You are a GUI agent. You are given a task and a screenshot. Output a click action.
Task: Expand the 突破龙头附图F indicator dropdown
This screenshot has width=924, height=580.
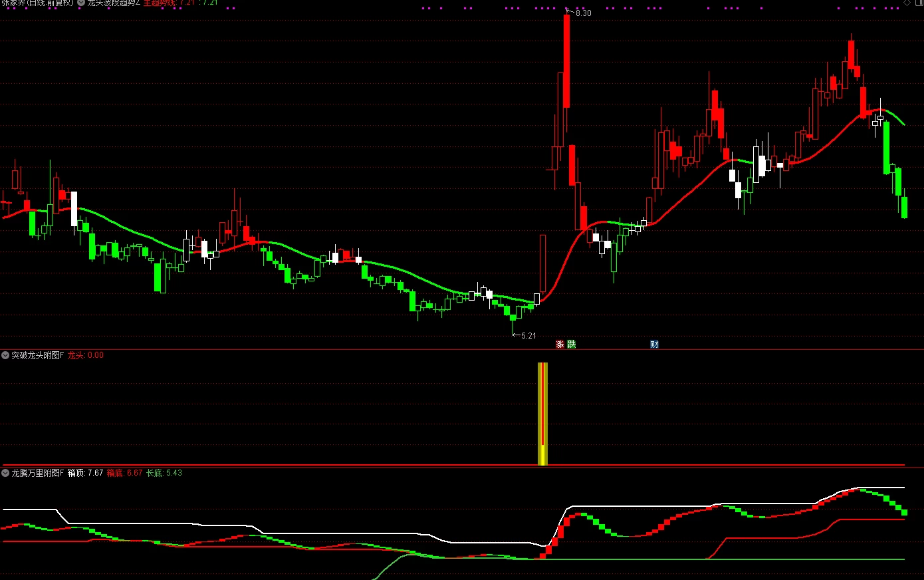coord(5,355)
